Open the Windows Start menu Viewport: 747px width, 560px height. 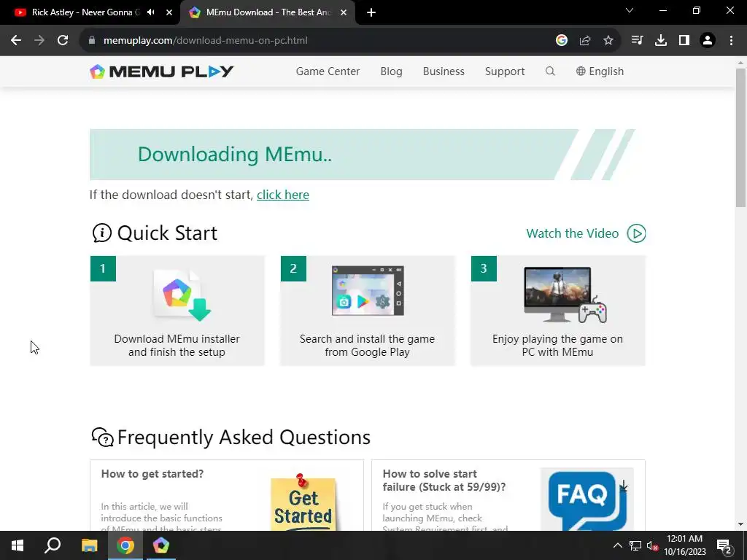(18, 545)
